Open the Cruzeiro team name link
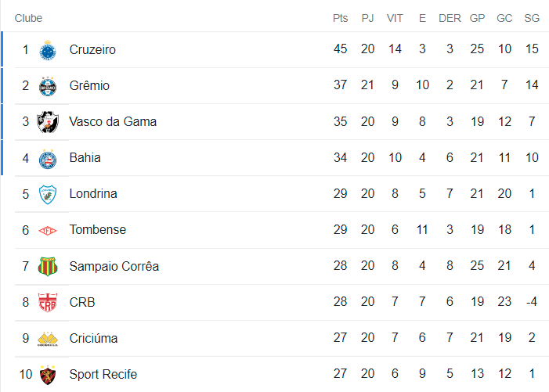Screen dimensions: 549x392 coord(92,50)
